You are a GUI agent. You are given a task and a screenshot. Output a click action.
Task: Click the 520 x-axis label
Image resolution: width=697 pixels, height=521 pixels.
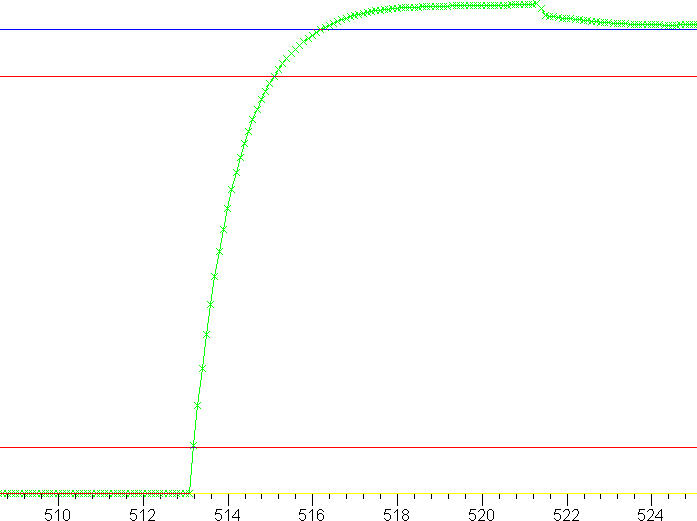481,515
